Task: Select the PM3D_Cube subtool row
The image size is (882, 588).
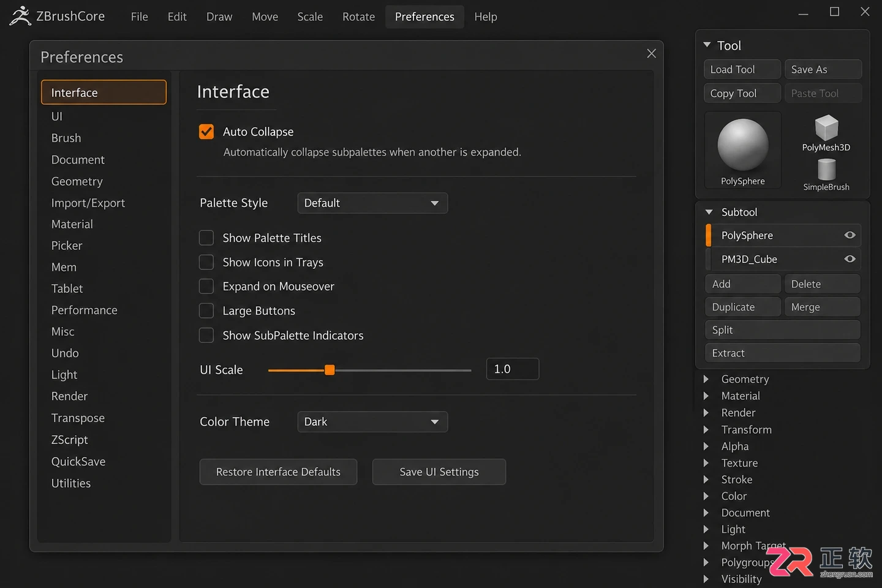Action: click(783, 259)
